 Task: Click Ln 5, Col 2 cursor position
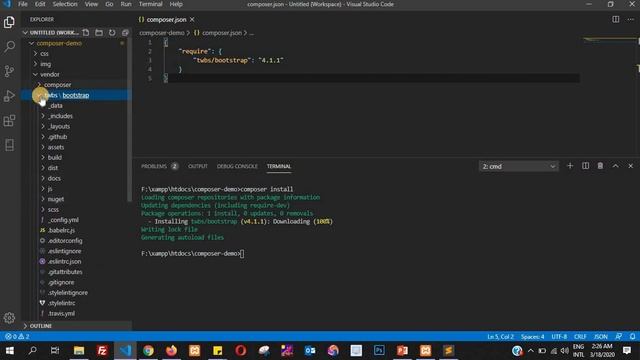pyautogui.click(x=500, y=336)
